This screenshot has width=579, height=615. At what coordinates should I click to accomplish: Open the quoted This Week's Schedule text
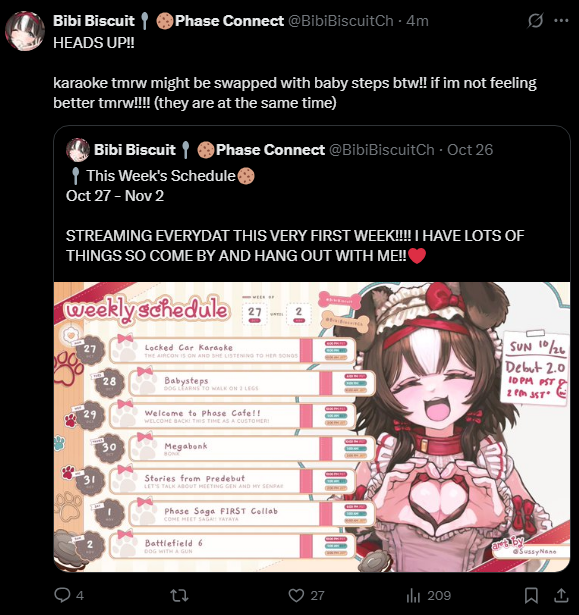160,176
